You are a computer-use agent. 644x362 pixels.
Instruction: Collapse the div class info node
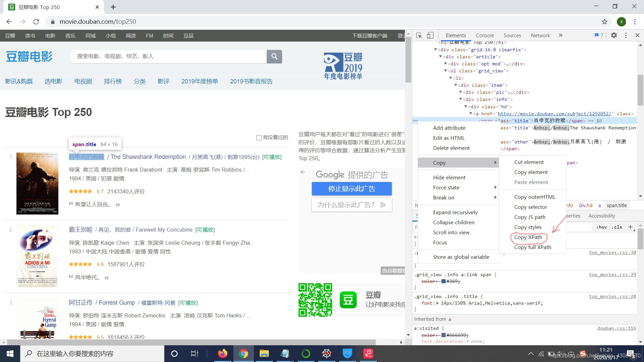(x=461, y=99)
